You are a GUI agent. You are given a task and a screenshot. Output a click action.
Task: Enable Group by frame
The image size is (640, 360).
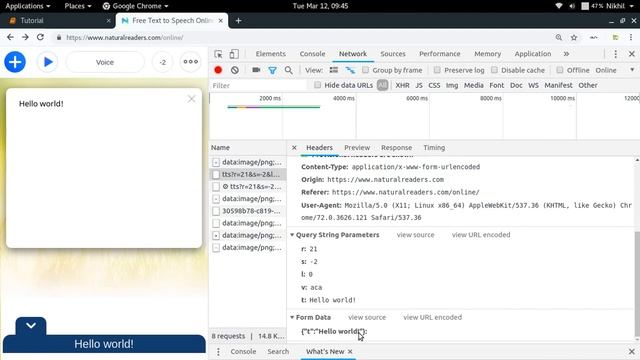pos(365,70)
